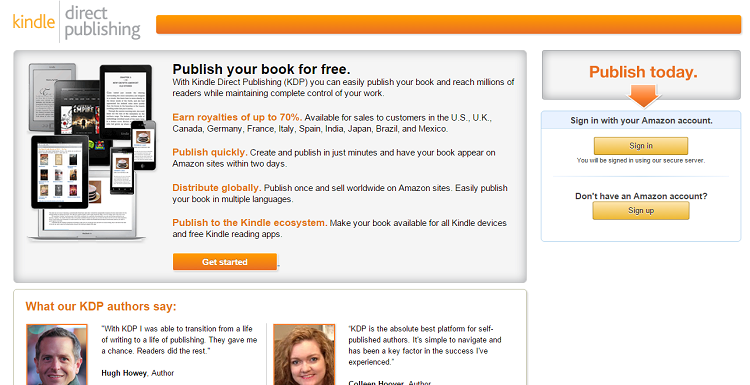Click the 'Publish today.' banner
The image size is (750, 385).
pos(641,75)
